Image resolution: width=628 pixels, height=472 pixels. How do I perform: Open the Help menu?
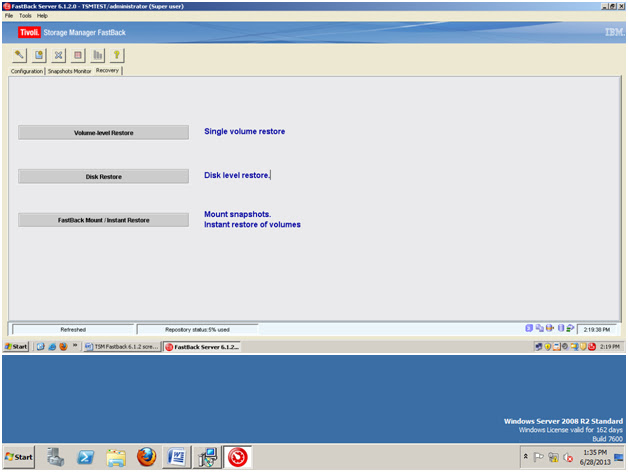[x=42, y=16]
